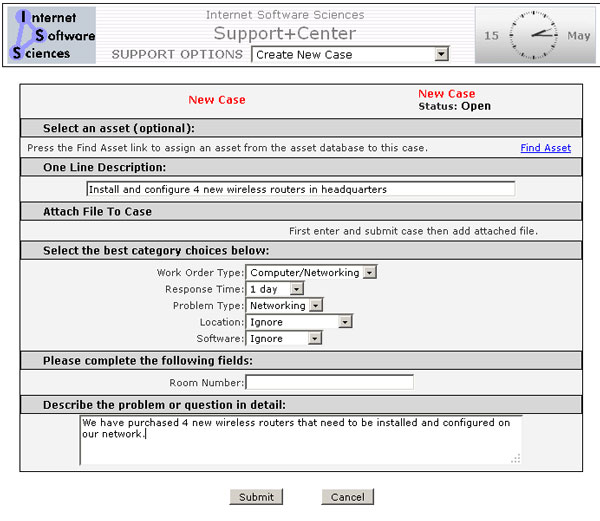Screen dimensions: 600x521
Task: Click the 'Software:' label
Action: point(220,339)
